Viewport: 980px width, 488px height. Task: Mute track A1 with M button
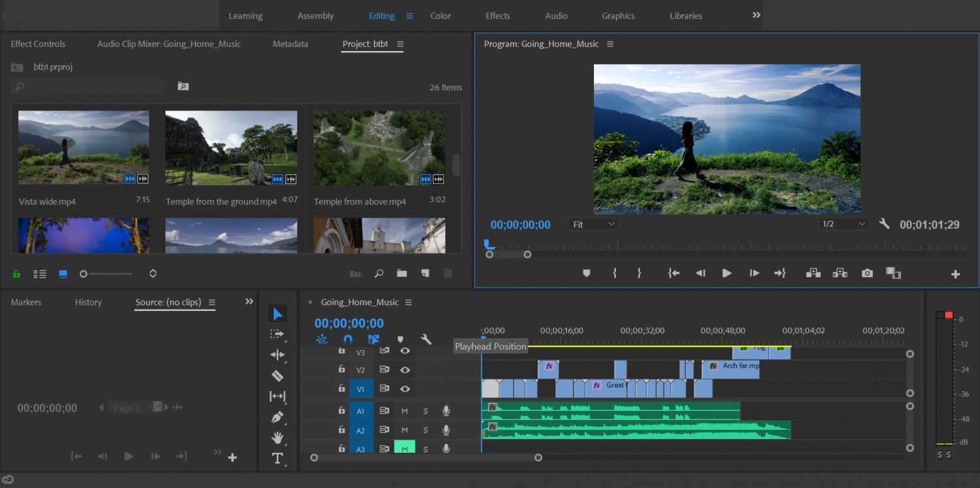tap(404, 411)
